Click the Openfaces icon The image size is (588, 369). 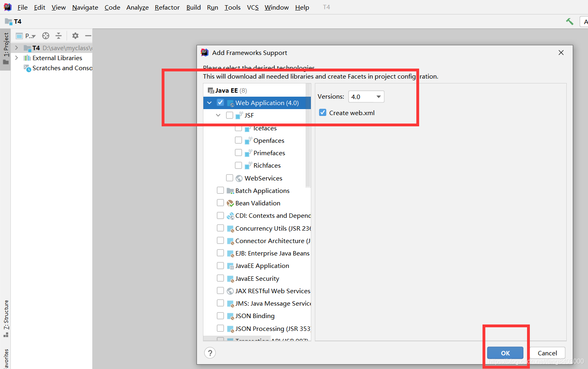tap(248, 140)
